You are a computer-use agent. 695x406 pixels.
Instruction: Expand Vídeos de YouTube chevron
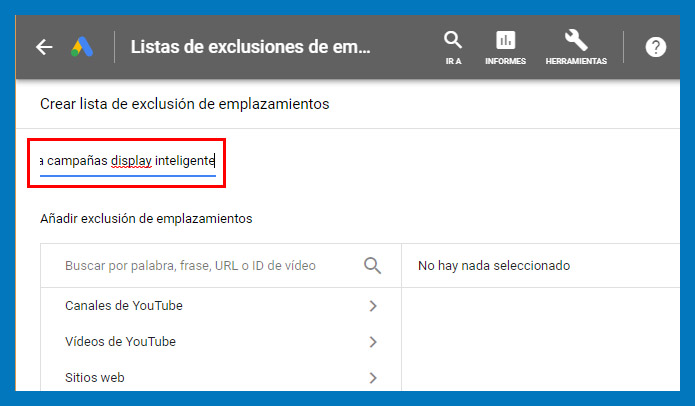tap(373, 342)
